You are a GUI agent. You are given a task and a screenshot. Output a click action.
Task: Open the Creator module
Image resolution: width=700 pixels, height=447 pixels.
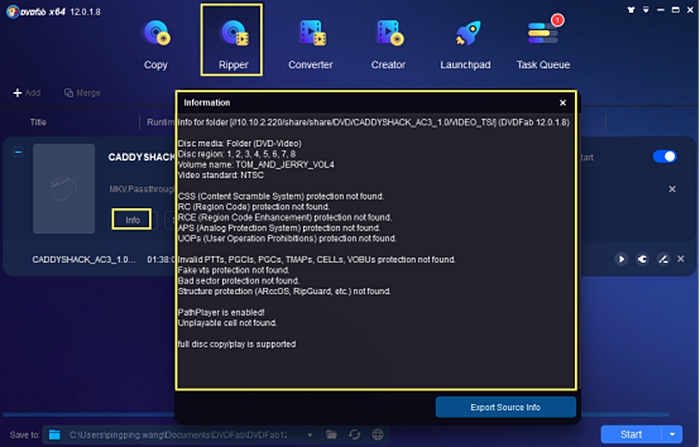tap(388, 45)
